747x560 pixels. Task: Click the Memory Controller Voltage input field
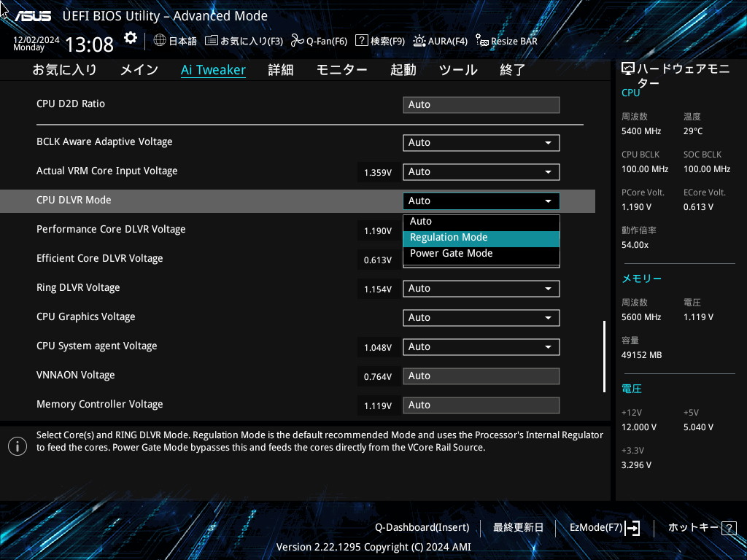pos(481,405)
